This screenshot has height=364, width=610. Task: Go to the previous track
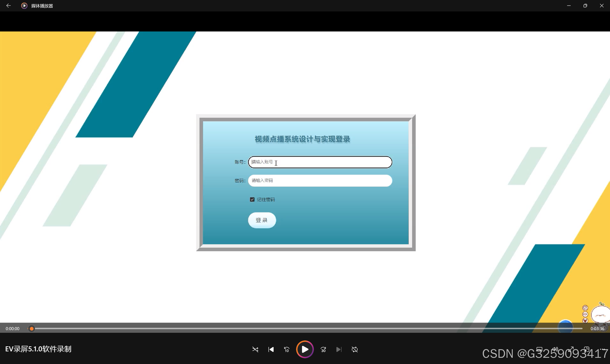[x=271, y=349]
